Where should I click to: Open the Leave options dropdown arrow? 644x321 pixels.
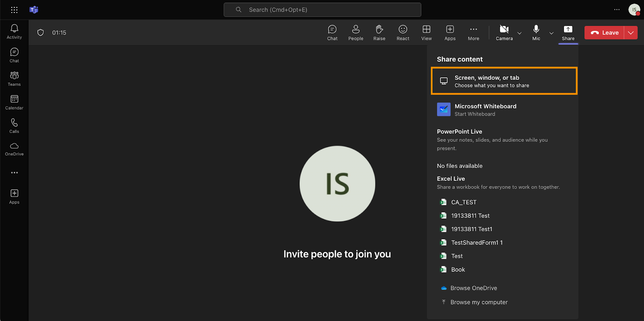click(x=631, y=33)
